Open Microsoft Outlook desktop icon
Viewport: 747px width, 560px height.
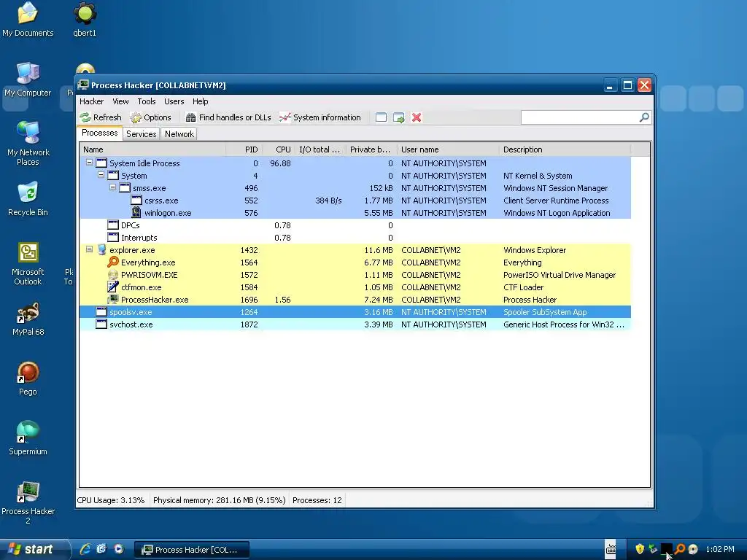[x=28, y=264]
